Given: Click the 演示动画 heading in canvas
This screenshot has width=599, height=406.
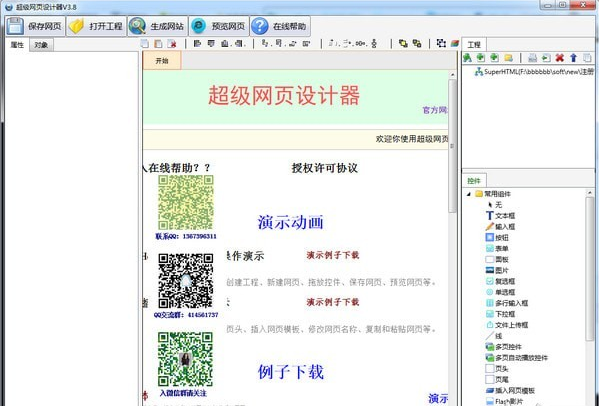Looking at the screenshot, I should click(x=290, y=222).
